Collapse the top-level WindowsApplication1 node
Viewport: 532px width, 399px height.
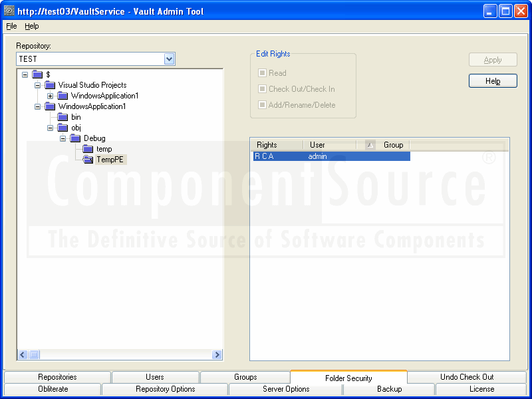(x=38, y=106)
